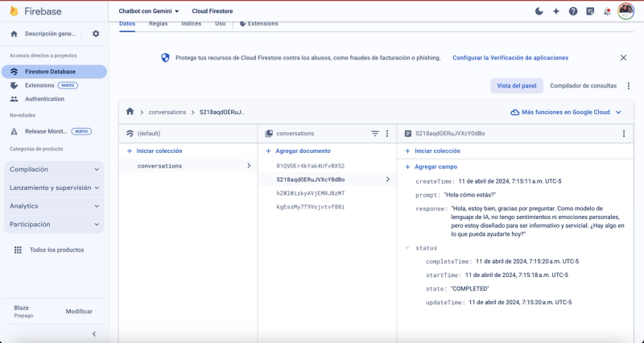Click Agregar campo
The image size is (644, 343).
pyautogui.click(x=431, y=167)
